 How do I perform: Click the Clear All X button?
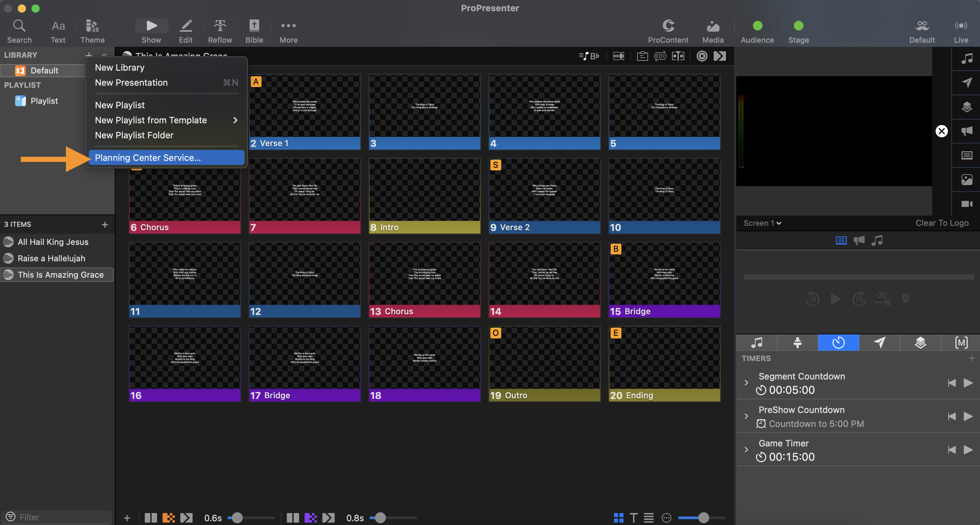pyautogui.click(x=941, y=131)
